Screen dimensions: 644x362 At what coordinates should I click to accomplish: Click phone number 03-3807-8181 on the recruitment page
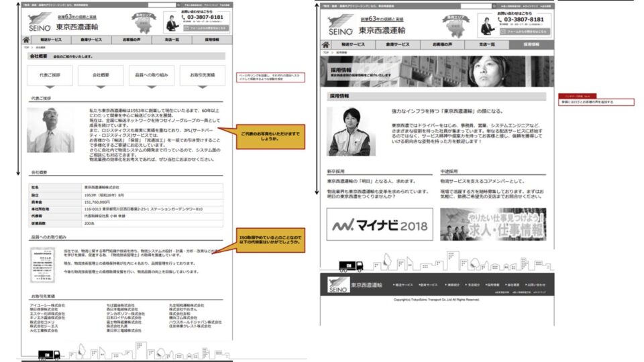[x=524, y=19]
